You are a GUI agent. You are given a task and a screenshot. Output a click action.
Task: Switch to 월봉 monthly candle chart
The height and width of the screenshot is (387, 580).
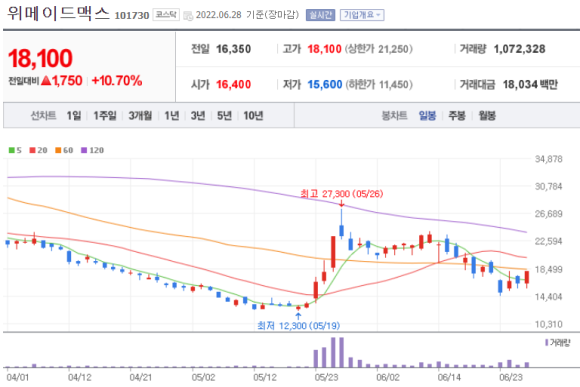(x=487, y=116)
